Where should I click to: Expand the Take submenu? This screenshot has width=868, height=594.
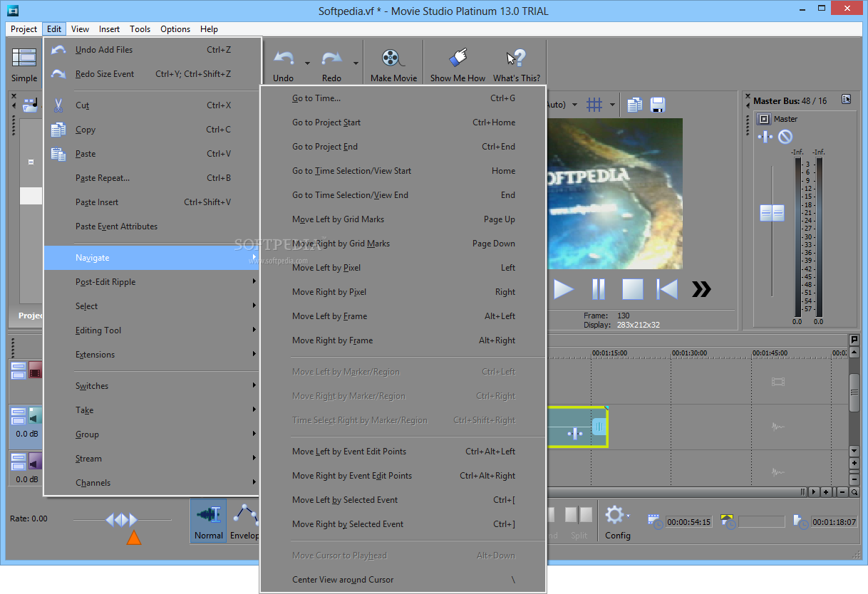[x=153, y=410]
